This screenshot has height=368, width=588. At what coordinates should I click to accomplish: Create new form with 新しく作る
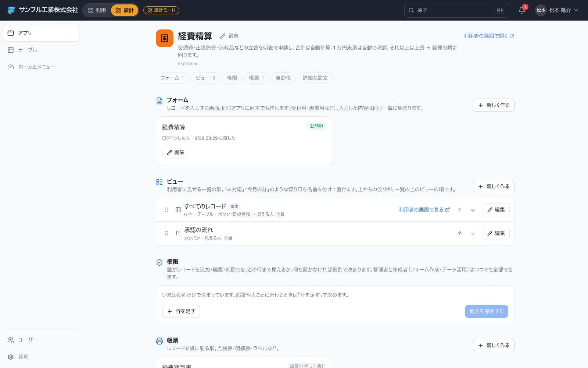pyautogui.click(x=494, y=105)
